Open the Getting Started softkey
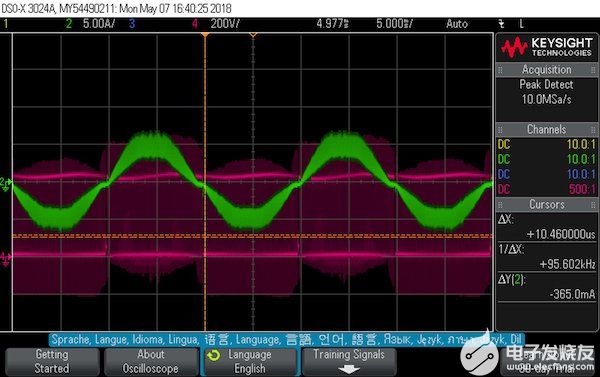This screenshot has width=600, height=377. tap(52, 361)
